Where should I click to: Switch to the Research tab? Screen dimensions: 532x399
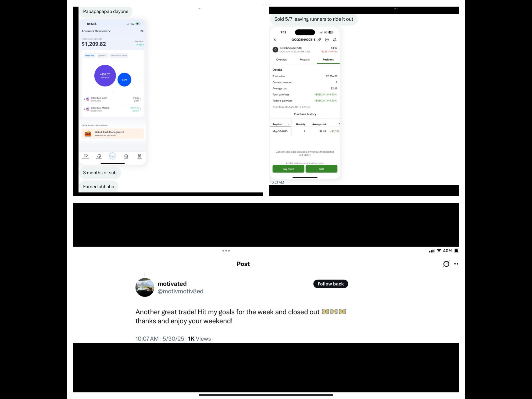(305, 59)
